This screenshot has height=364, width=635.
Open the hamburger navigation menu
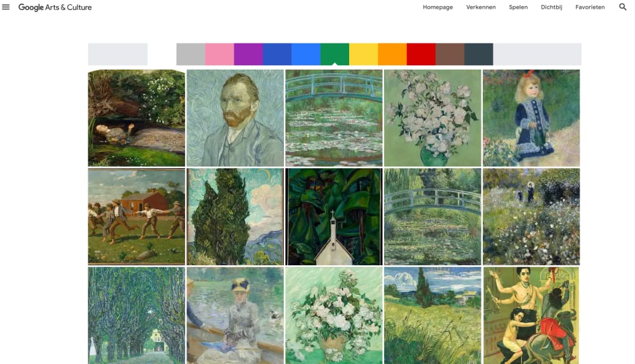6,7
